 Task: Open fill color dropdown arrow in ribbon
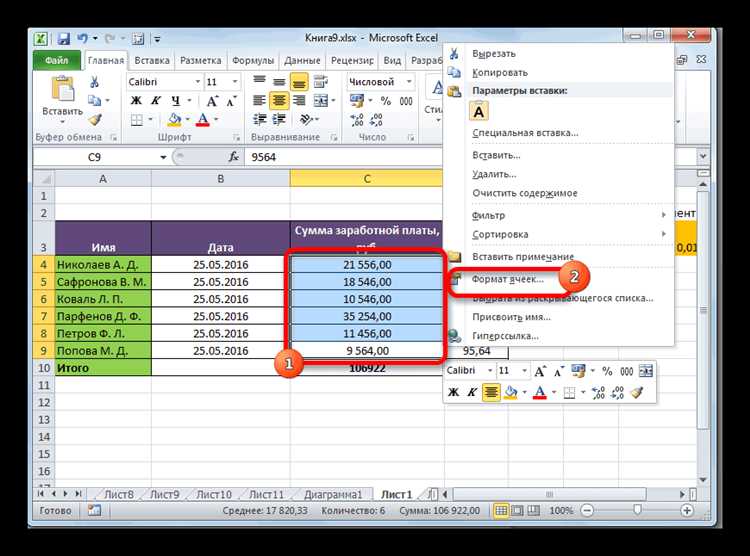[188, 120]
